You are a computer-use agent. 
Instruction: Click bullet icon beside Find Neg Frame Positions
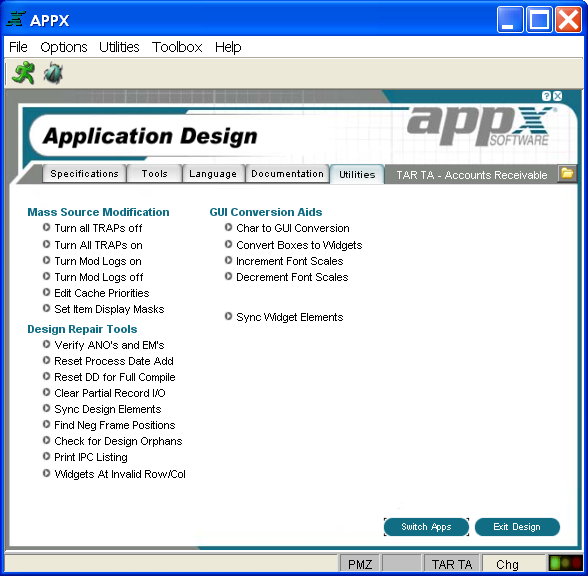click(46, 424)
